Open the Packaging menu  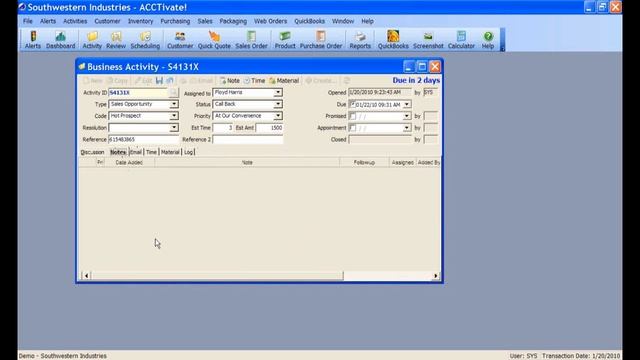tap(233, 21)
